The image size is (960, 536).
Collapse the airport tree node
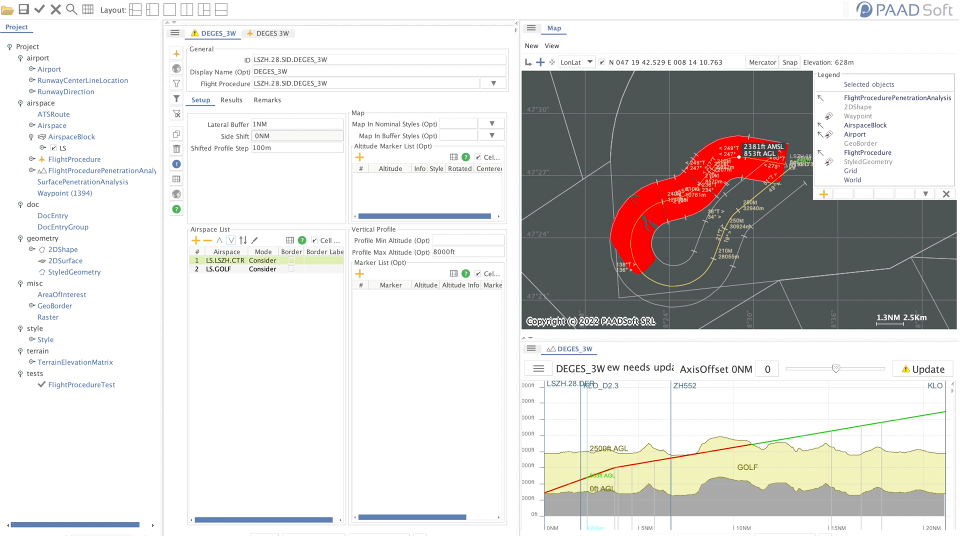point(20,58)
